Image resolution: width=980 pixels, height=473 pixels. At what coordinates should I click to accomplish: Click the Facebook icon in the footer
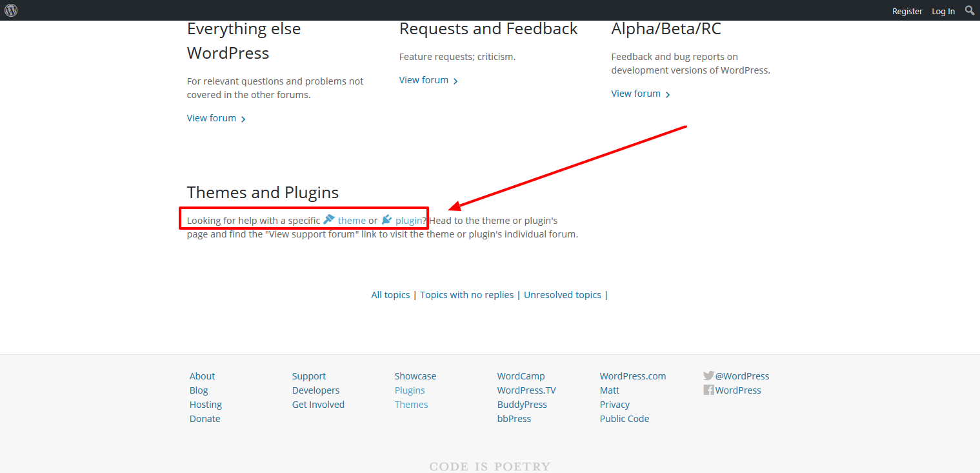708,390
